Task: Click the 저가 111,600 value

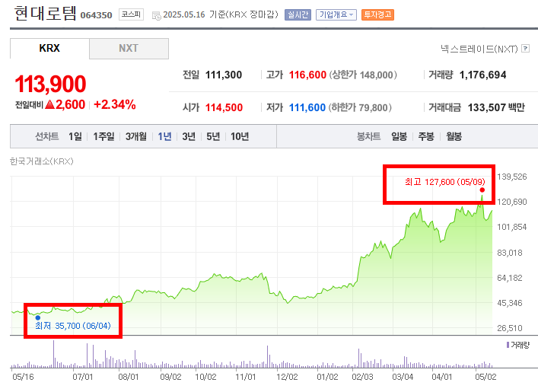Action: 307,108
